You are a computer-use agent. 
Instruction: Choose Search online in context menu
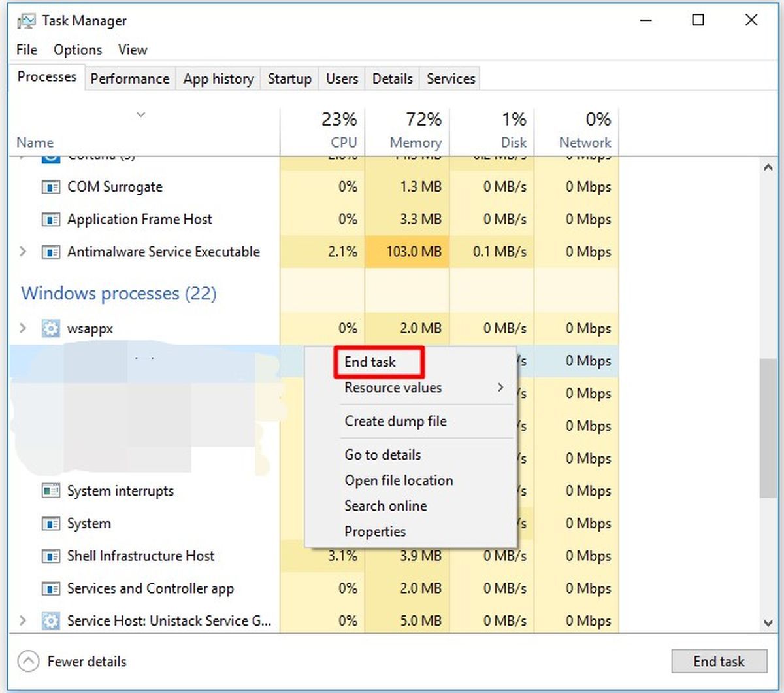[412, 506]
